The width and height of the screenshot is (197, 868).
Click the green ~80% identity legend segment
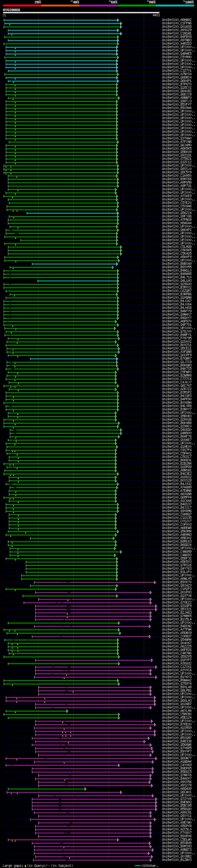137,6
